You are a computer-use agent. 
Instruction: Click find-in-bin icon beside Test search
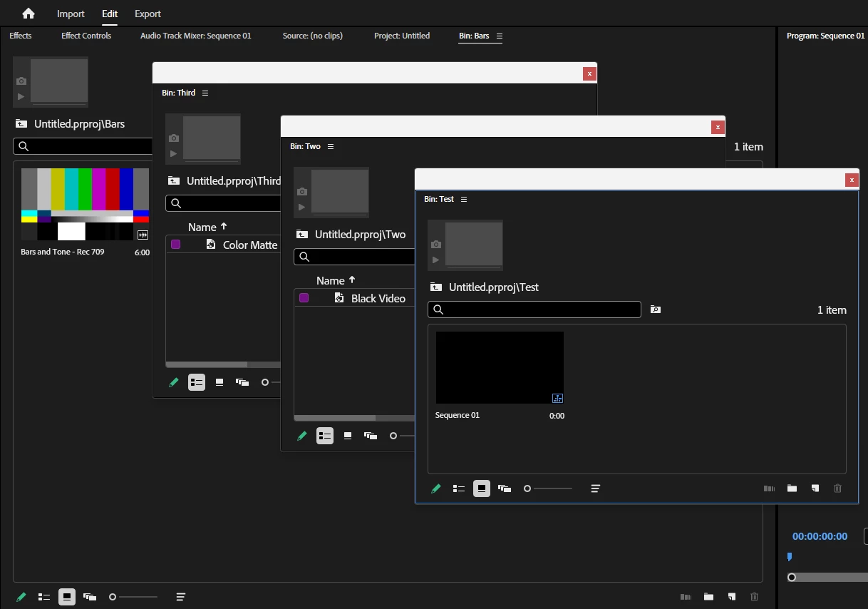(656, 309)
